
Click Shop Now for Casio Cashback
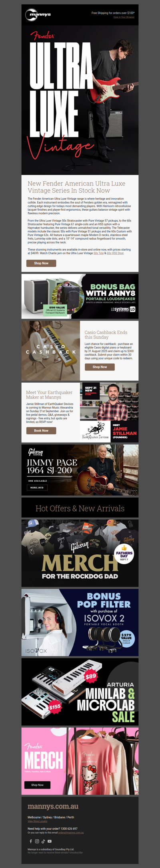point(100,367)
